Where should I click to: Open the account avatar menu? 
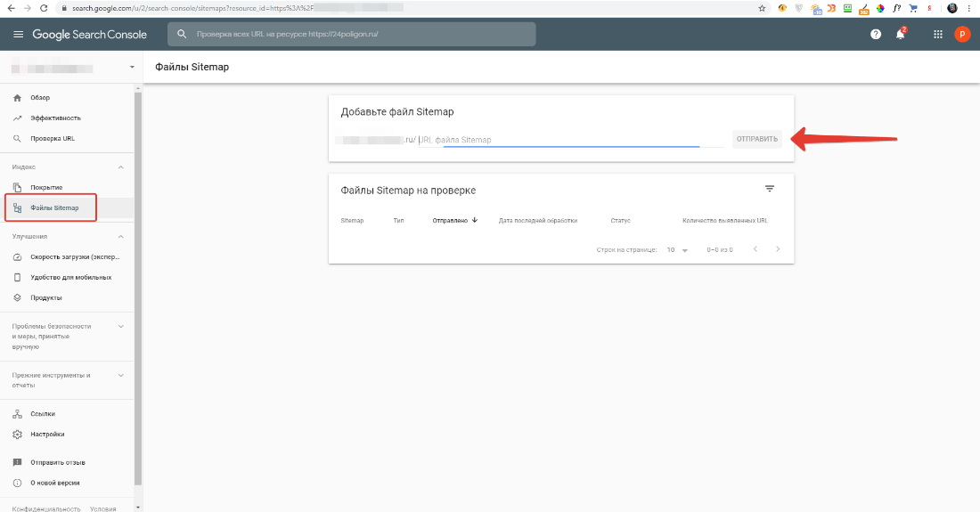pyautogui.click(x=962, y=35)
